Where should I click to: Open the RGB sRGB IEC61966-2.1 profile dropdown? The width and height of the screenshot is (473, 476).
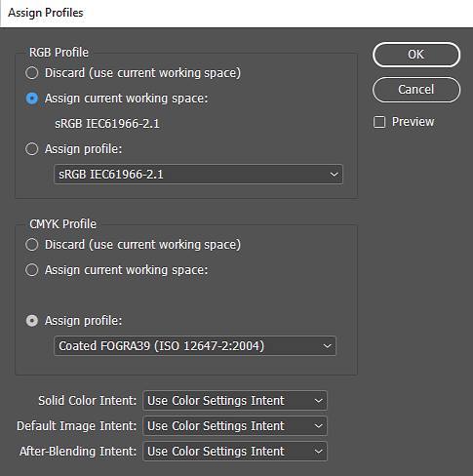(x=198, y=175)
